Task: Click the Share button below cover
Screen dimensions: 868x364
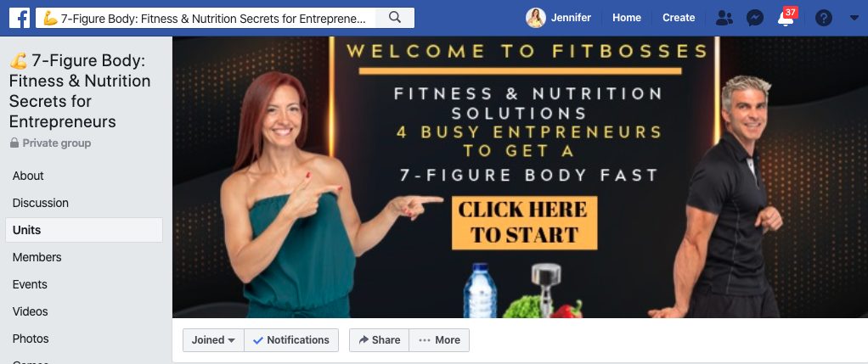Action: (x=379, y=340)
